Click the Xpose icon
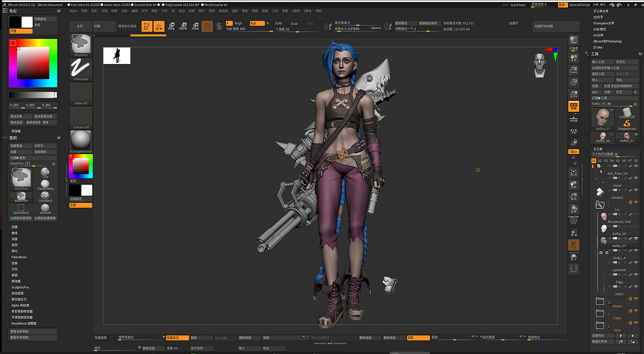644x354 pixels. [x=574, y=268]
